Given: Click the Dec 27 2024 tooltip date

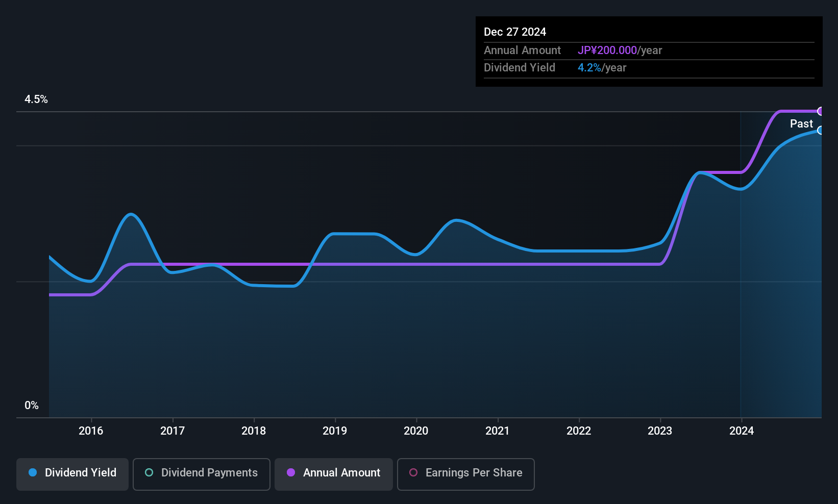Looking at the screenshot, I should pyautogui.click(x=515, y=32).
